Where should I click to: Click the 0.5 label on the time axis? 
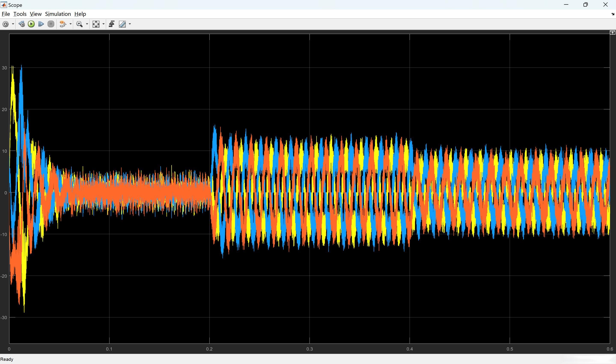tap(510, 349)
